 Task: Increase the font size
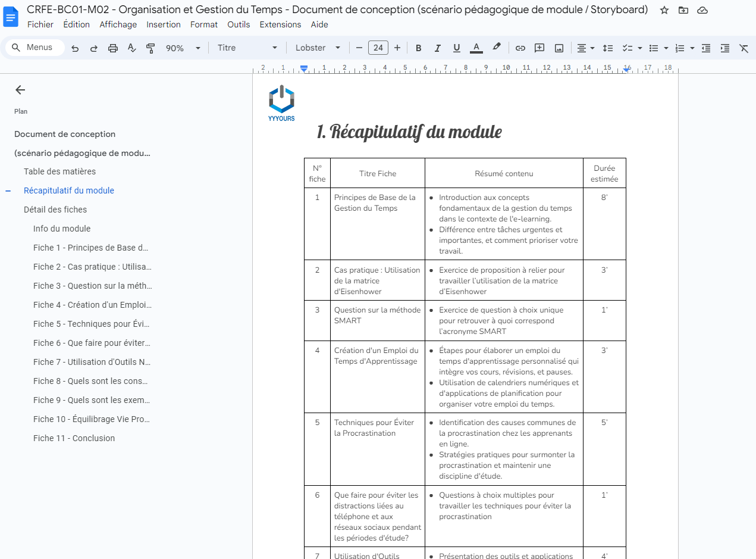[x=397, y=48]
